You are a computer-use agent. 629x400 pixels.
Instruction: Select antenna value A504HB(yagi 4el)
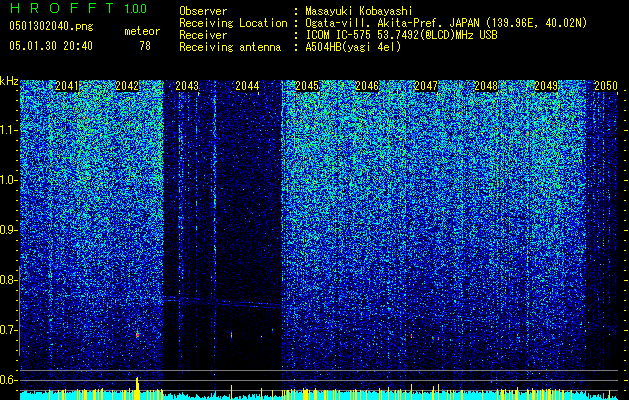coord(353,47)
